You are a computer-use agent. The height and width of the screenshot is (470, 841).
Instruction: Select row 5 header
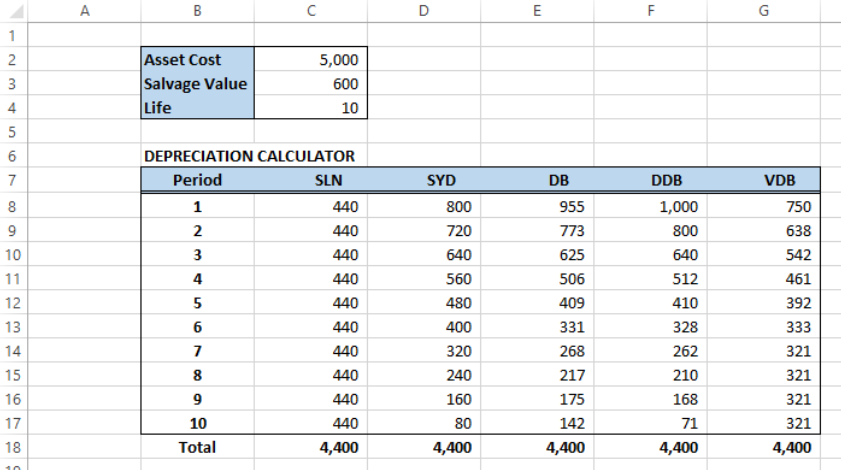pos(13,131)
